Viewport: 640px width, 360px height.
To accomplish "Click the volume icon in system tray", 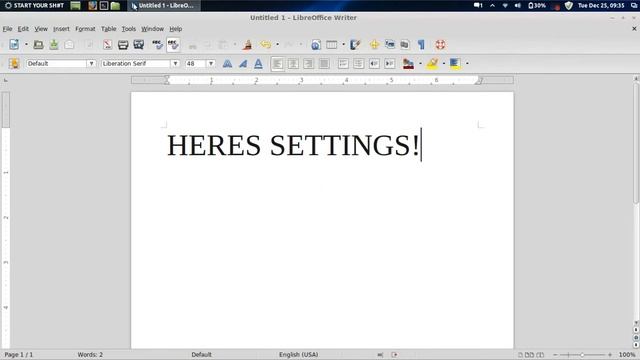I will (518, 6).
